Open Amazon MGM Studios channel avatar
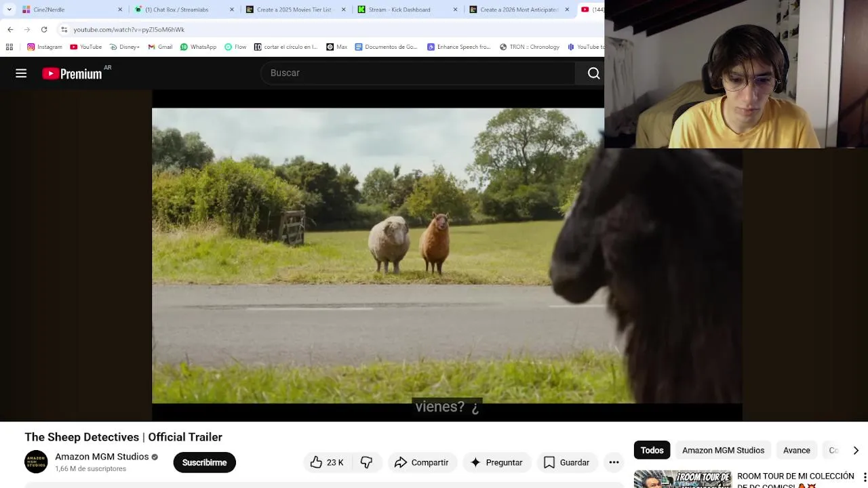Screen dimensions: 868x488 [37, 462]
